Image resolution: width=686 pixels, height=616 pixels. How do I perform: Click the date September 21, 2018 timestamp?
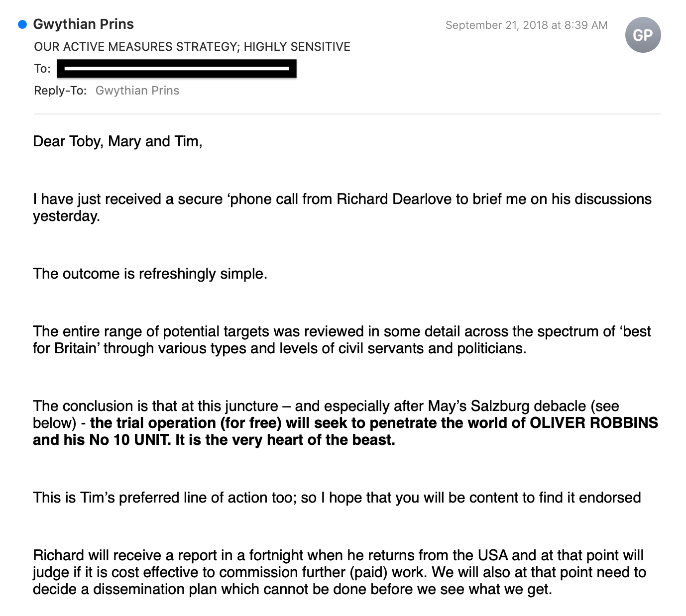(526, 25)
